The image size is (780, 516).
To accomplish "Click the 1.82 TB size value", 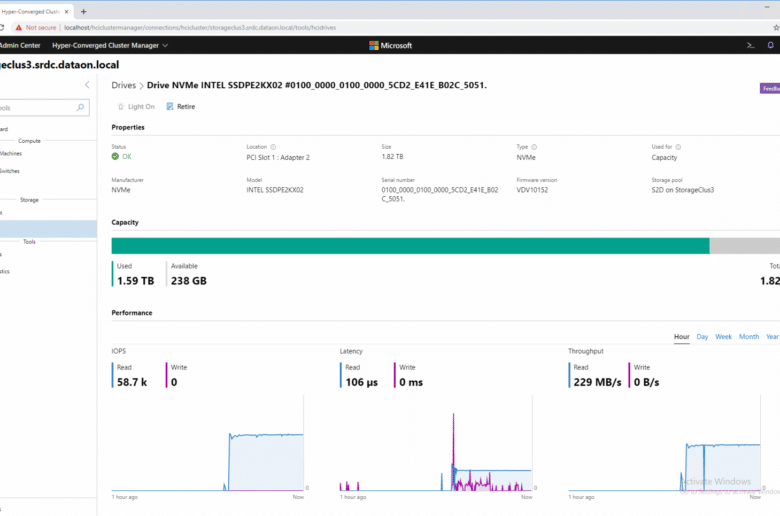I will coord(392,157).
